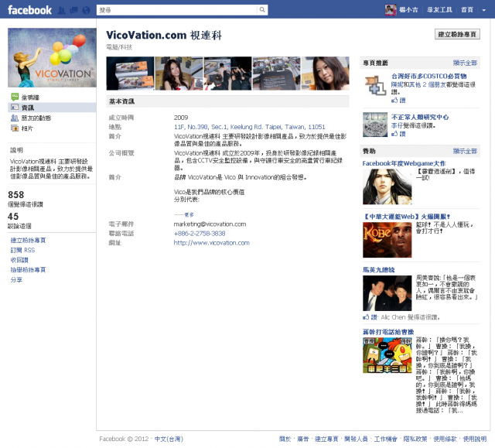495x448 pixels.
Task: Open messages icon in header
Action: tap(74, 10)
